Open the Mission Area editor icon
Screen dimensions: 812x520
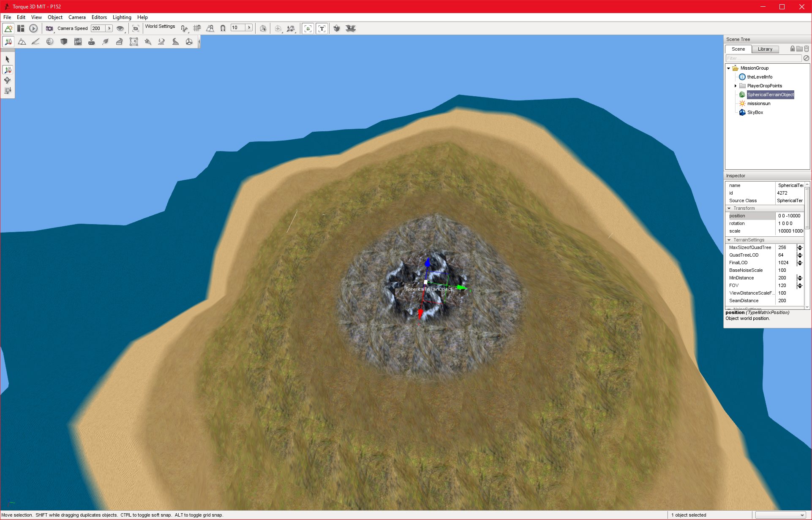[x=134, y=41]
